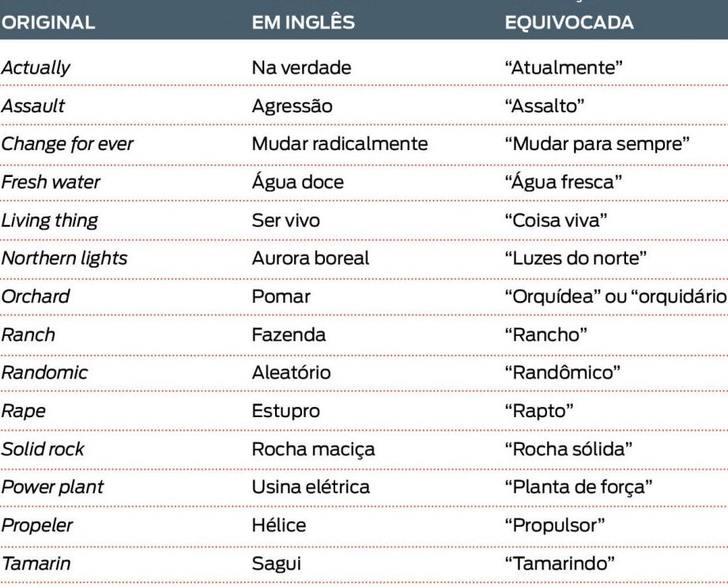
Task: Click the Na verdade translation
Action: click(x=301, y=68)
